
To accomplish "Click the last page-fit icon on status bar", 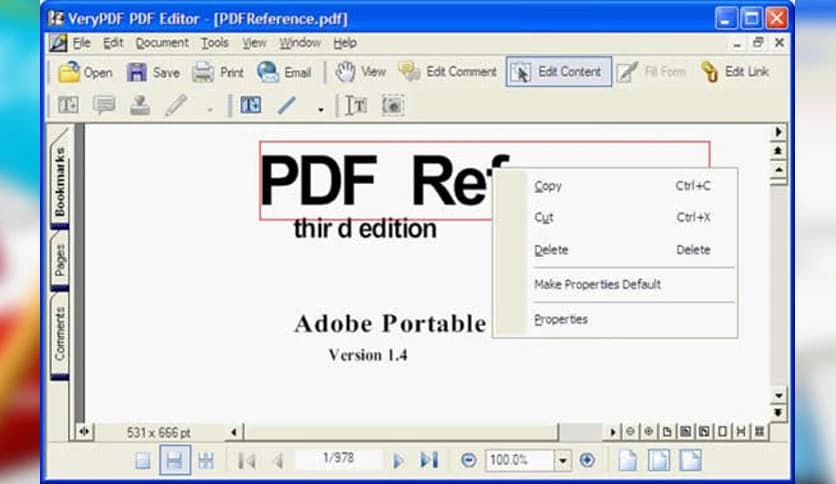I will coord(690,460).
